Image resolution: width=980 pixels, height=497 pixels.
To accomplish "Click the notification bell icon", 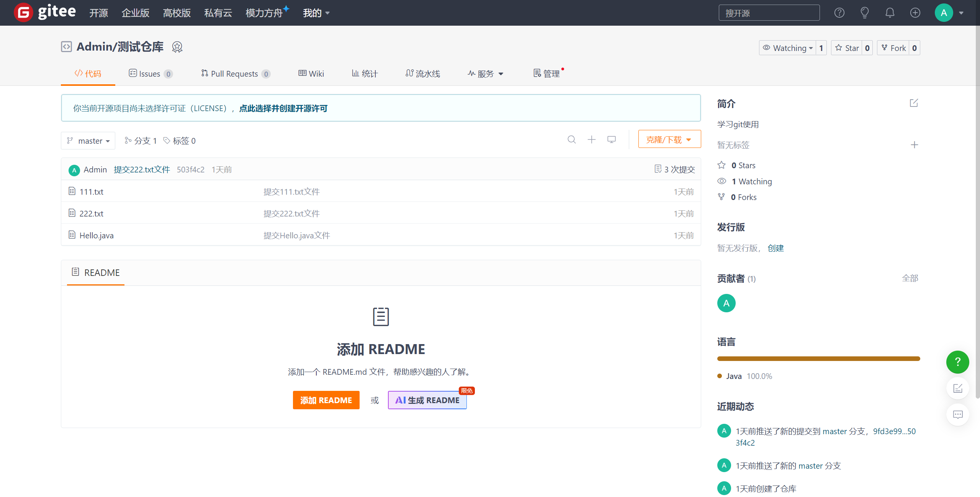I will tap(890, 13).
